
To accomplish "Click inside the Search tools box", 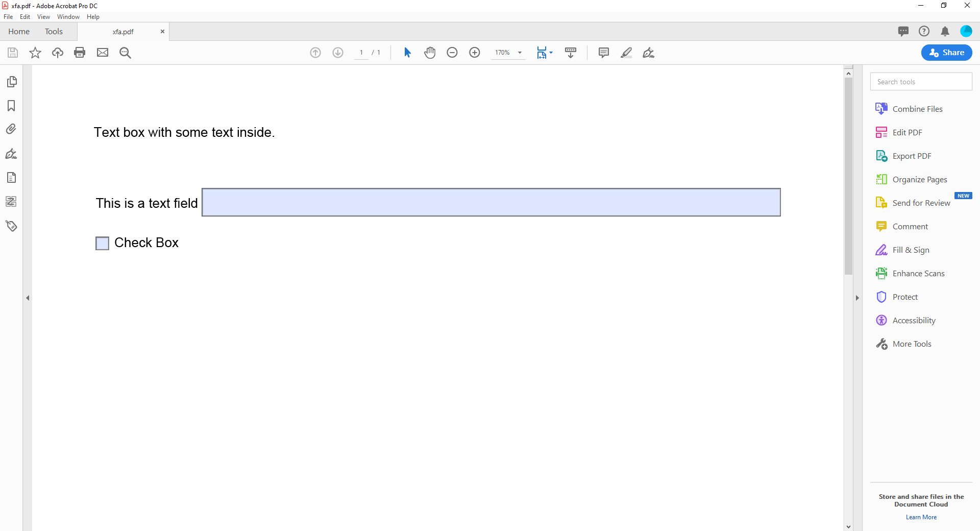I will coord(921,82).
